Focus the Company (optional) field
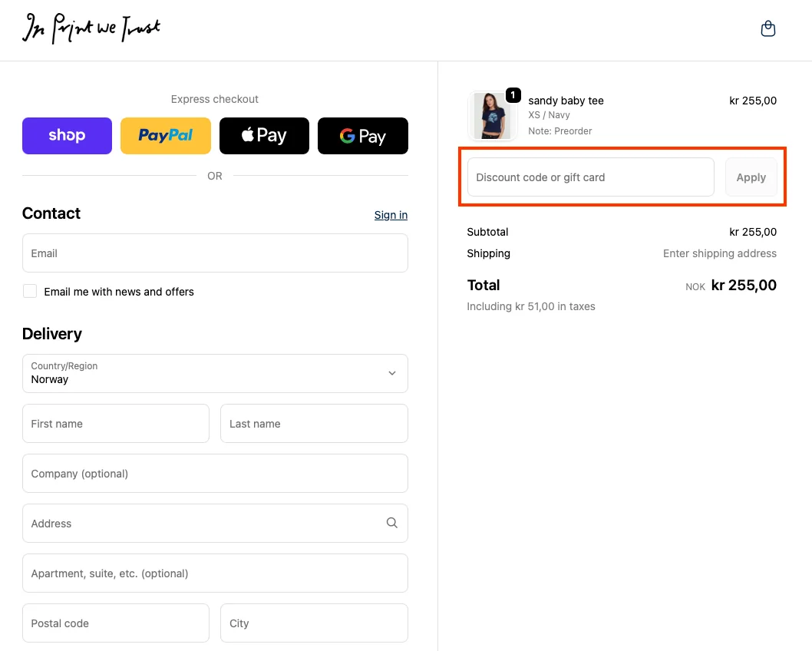 [215, 474]
